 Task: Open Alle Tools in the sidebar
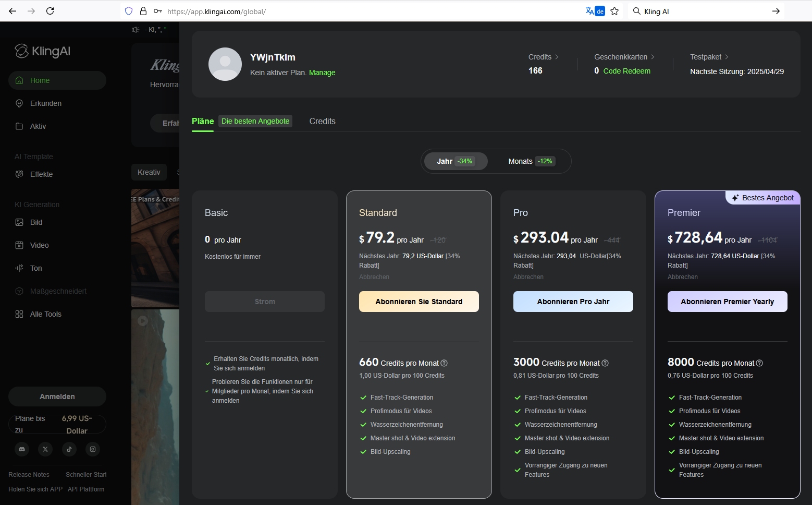click(x=57, y=314)
